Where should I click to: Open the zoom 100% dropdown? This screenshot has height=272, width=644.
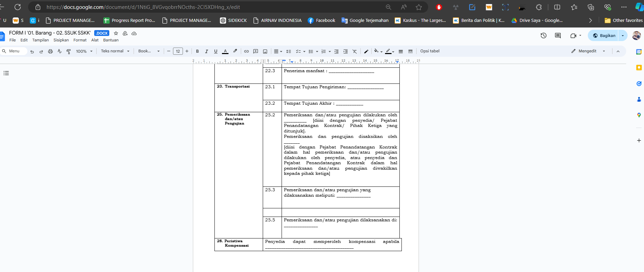pyautogui.click(x=84, y=51)
